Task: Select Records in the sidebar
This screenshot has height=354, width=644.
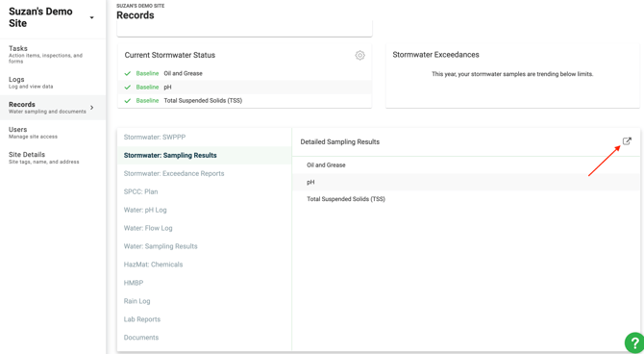Action: tap(53, 108)
